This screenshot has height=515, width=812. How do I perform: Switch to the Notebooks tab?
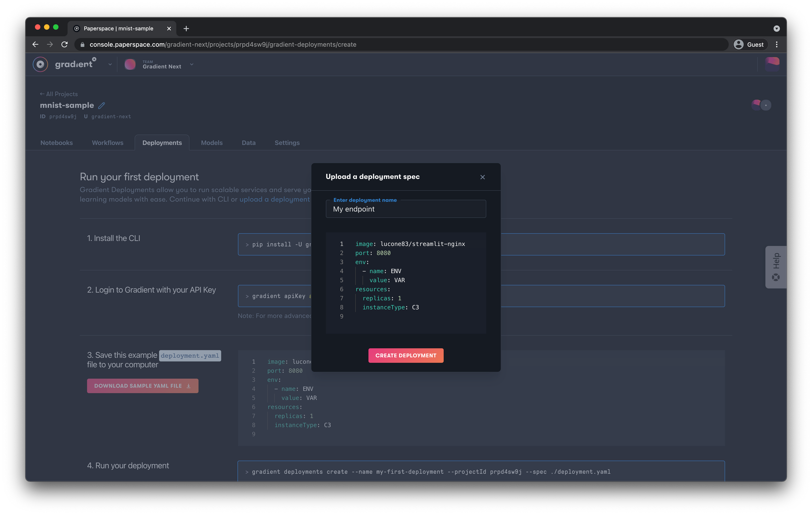point(56,143)
